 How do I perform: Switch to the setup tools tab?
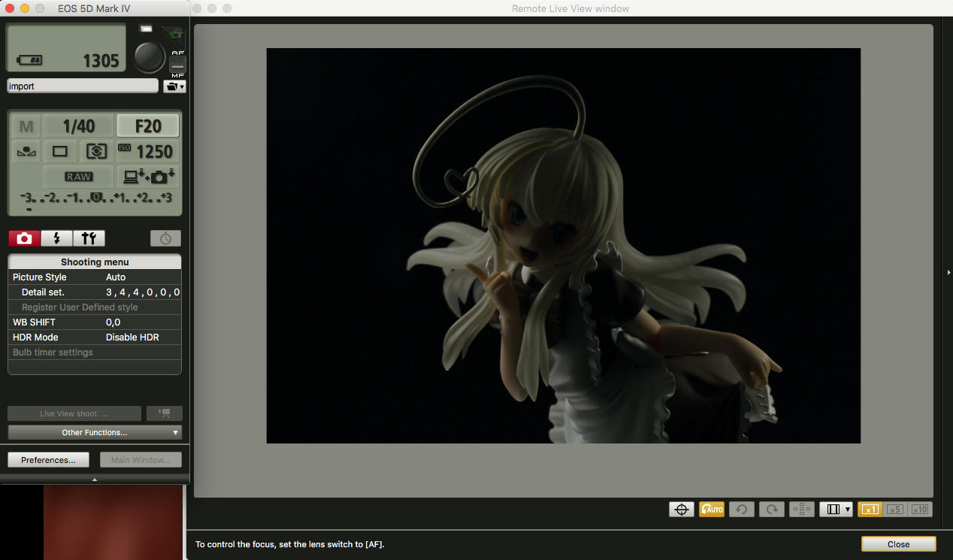89,238
